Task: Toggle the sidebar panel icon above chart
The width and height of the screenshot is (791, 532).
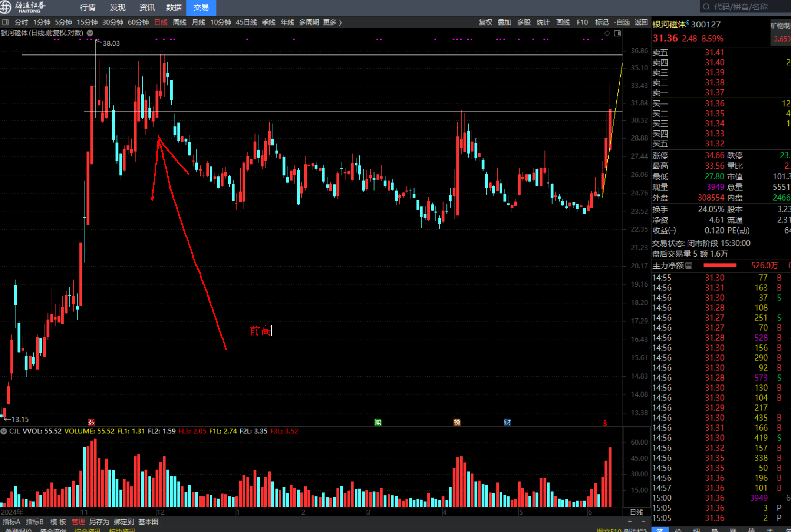Action: (617, 33)
